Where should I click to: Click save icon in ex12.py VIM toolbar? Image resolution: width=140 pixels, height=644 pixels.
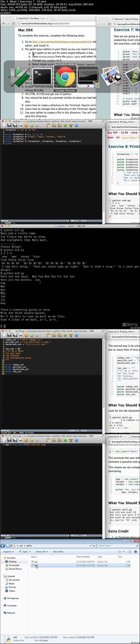tap(9, 440)
